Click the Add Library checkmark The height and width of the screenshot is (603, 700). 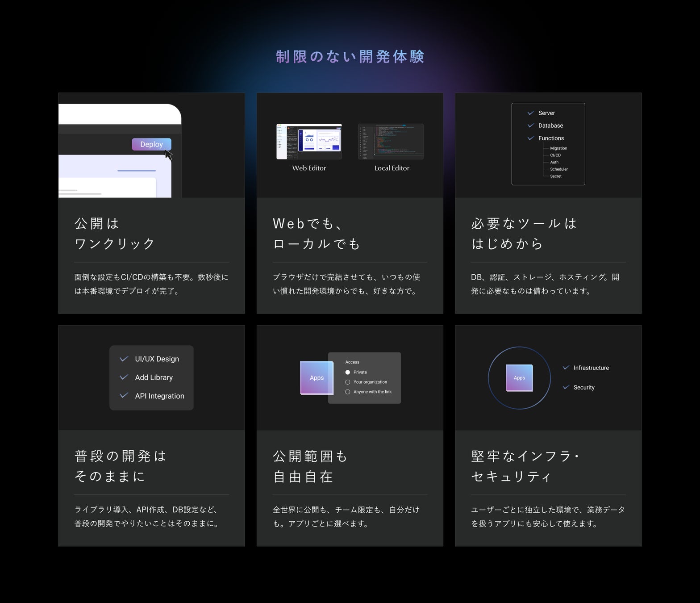(124, 377)
